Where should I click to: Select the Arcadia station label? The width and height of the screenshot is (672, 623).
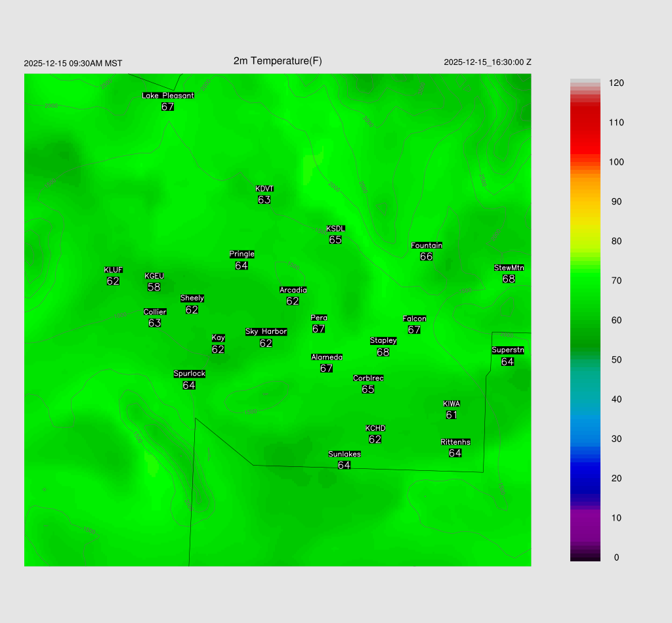(293, 290)
